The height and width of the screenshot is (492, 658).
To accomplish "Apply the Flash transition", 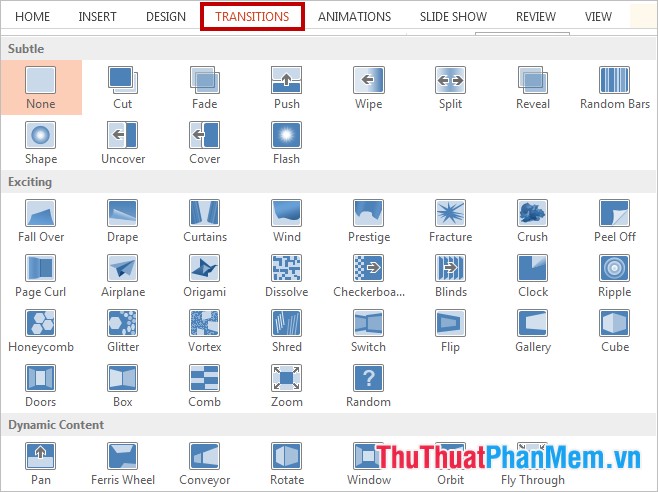I will [287, 143].
